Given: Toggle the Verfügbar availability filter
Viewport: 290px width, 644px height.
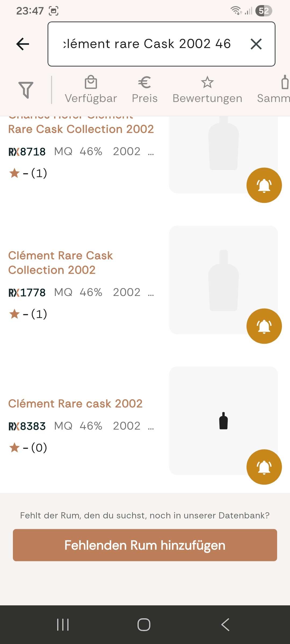Looking at the screenshot, I should tap(91, 90).
